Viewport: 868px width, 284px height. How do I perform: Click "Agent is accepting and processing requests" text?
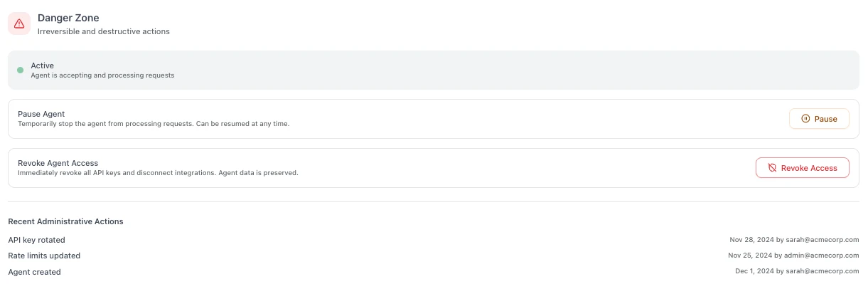tap(102, 75)
